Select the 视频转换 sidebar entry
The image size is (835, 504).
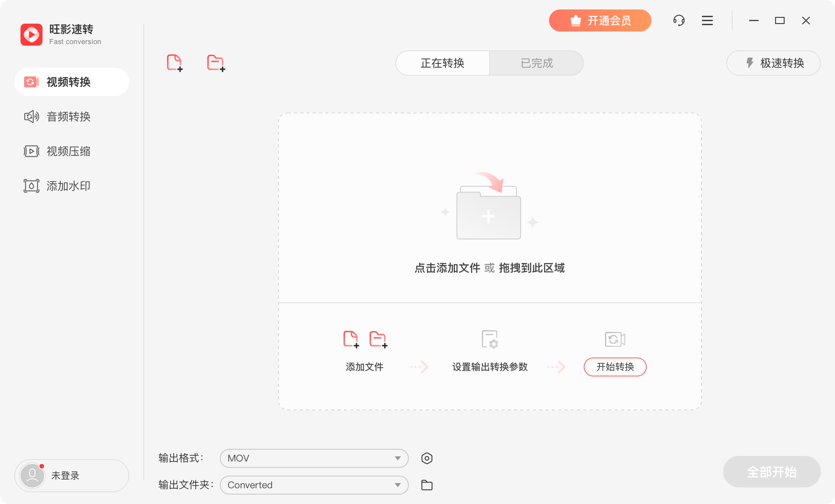tap(68, 82)
